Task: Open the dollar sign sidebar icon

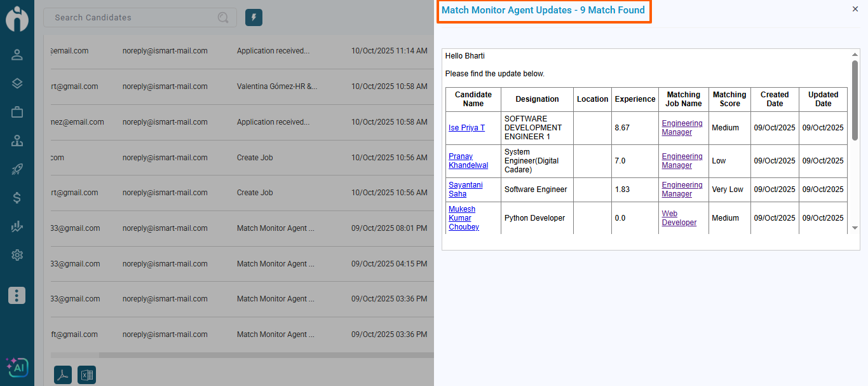Action: 17,198
